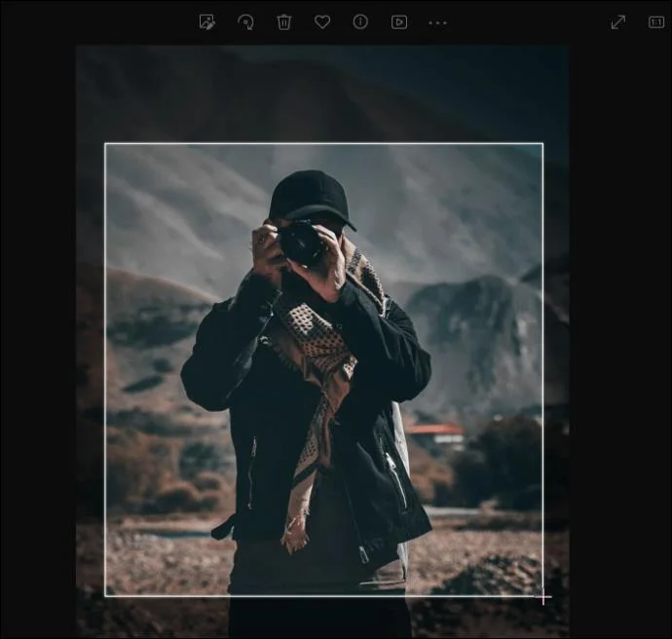Open the Edit image tool

pyautogui.click(x=207, y=21)
